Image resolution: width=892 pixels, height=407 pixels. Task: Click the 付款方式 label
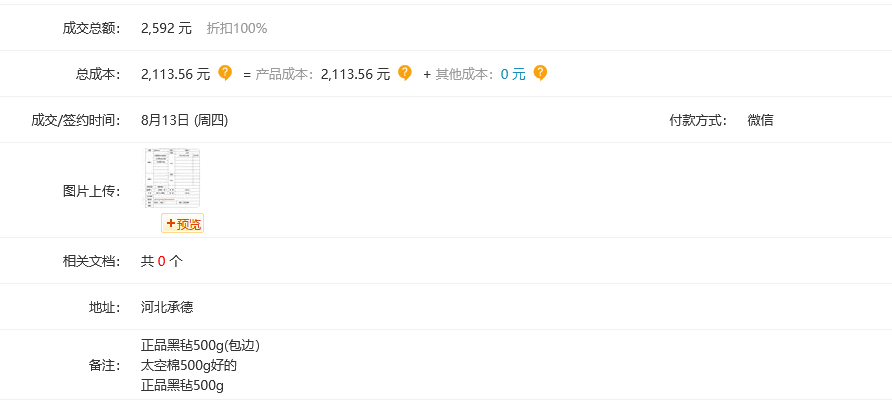pos(698,121)
